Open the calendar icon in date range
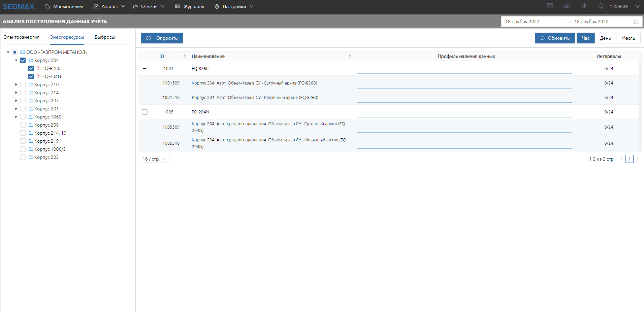644x312 pixels. pos(636,22)
